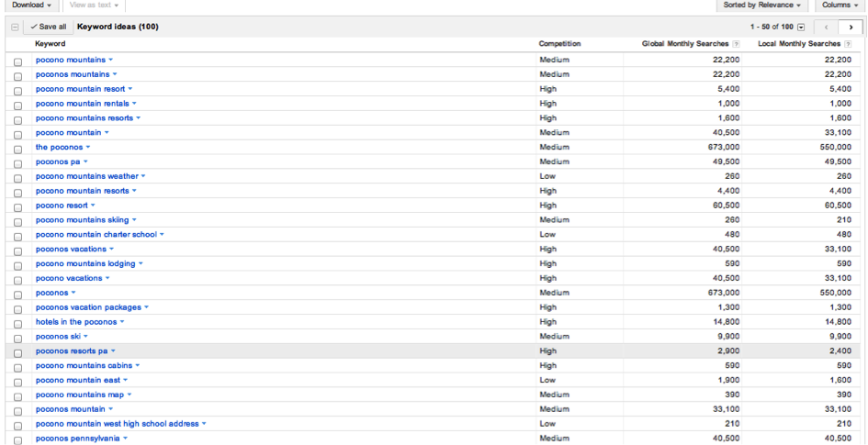868x445 pixels.
Task: Open the Columns dropdown
Action: (839, 5)
